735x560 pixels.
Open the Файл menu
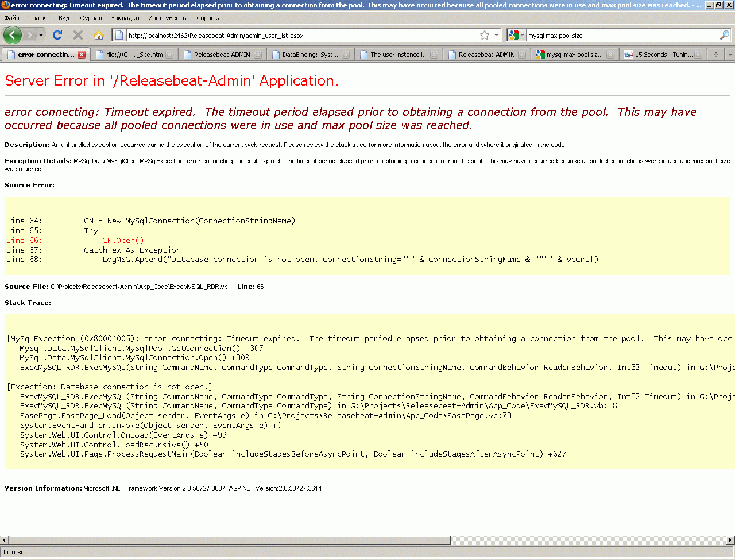11,18
